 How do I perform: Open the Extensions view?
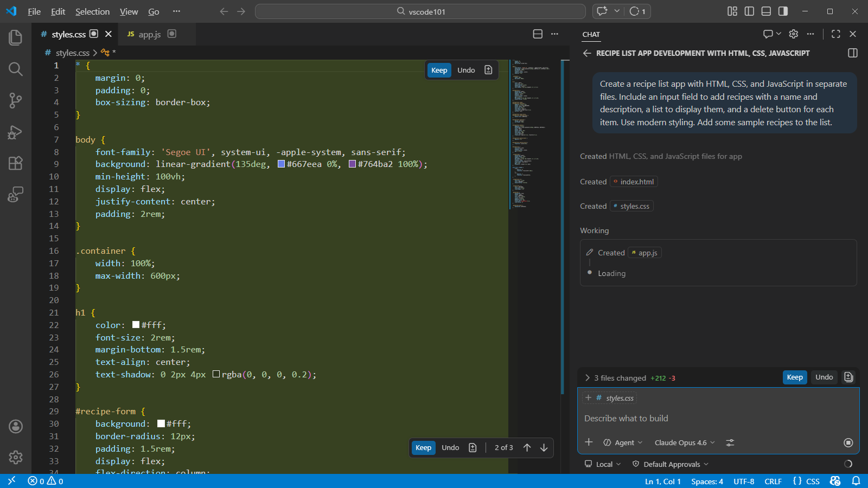coord(15,163)
